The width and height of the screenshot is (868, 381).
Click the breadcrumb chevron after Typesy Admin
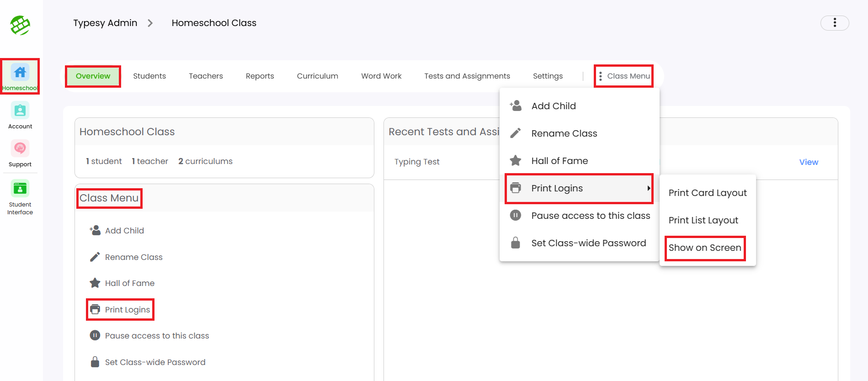[x=150, y=23]
